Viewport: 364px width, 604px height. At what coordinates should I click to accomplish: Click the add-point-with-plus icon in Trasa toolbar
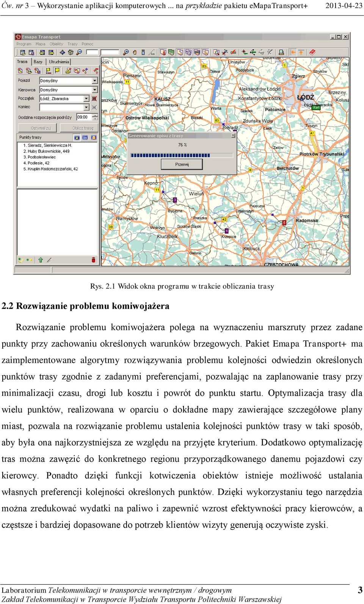point(85,71)
